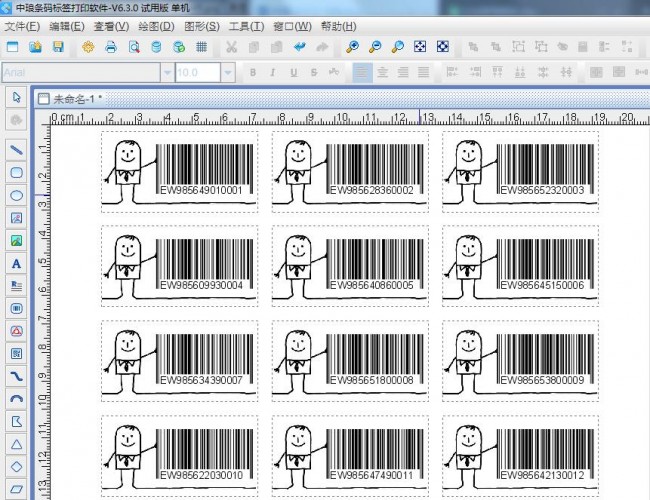Select right text alignment
Viewport: 650px width, 500px height.
point(403,73)
